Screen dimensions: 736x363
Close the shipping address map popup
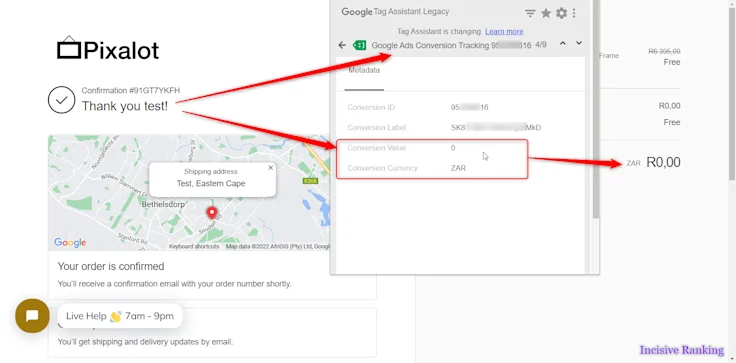click(270, 168)
